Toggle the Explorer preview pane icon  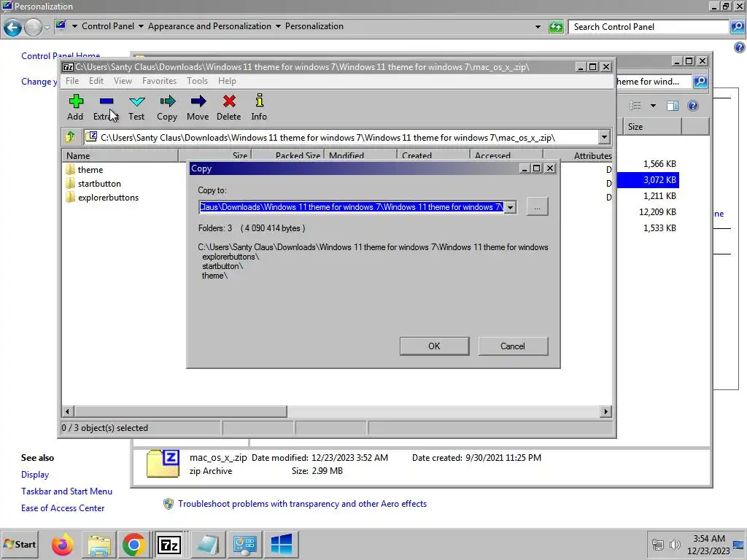point(673,106)
